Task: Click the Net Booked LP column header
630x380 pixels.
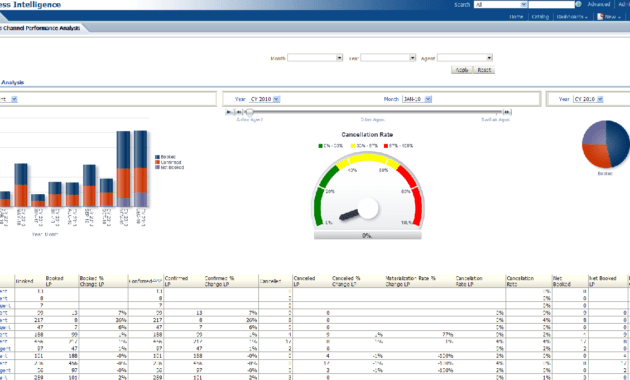Action: (602, 281)
